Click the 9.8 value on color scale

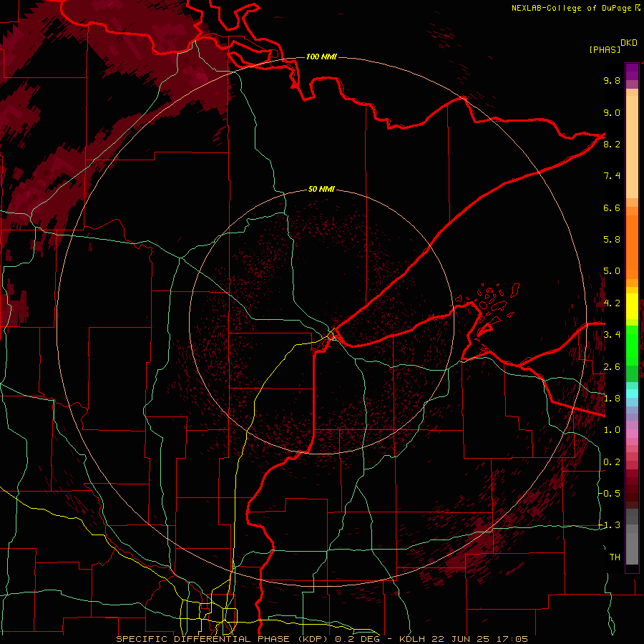click(x=612, y=80)
